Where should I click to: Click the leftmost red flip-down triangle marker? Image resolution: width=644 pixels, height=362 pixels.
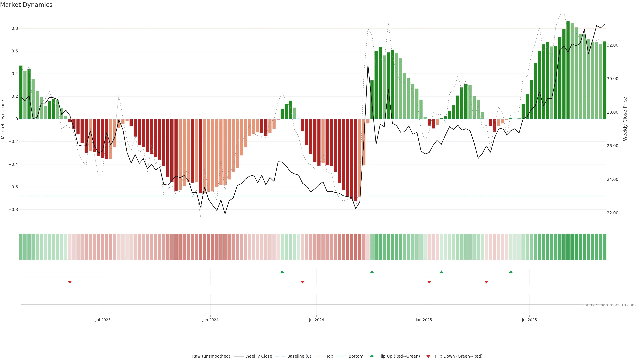[x=70, y=282]
